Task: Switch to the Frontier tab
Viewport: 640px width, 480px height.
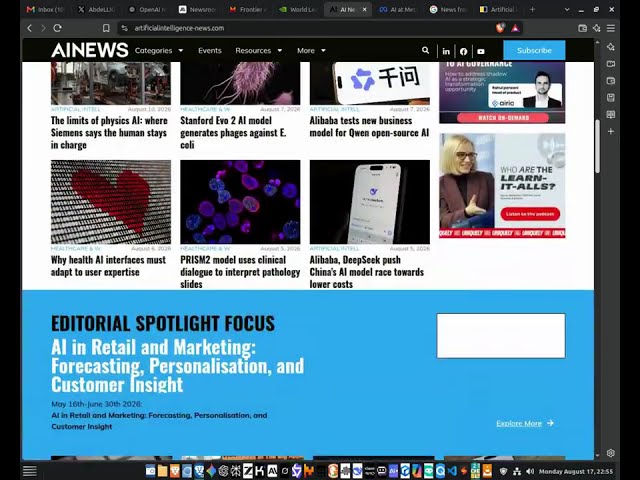Action: 248,9
